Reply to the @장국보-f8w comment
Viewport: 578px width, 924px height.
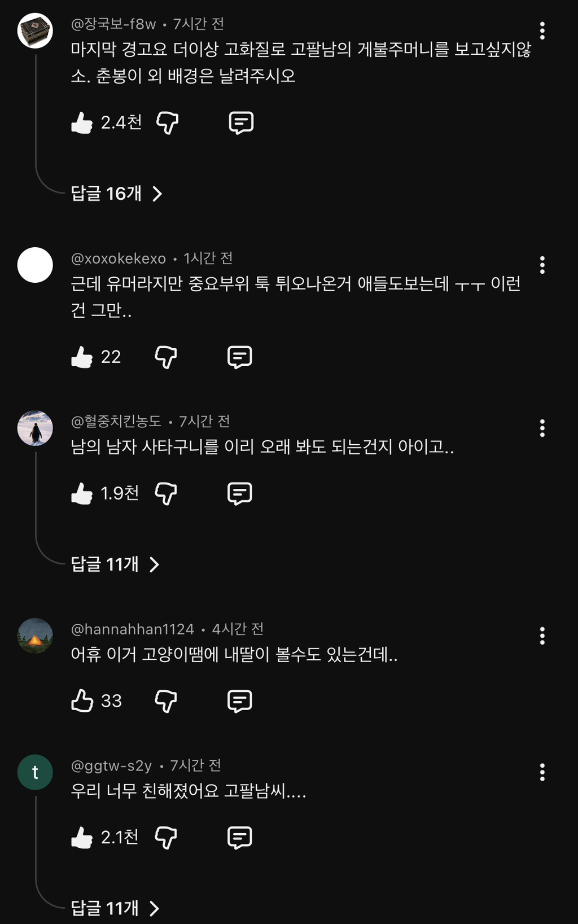pyautogui.click(x=241, y=122)
